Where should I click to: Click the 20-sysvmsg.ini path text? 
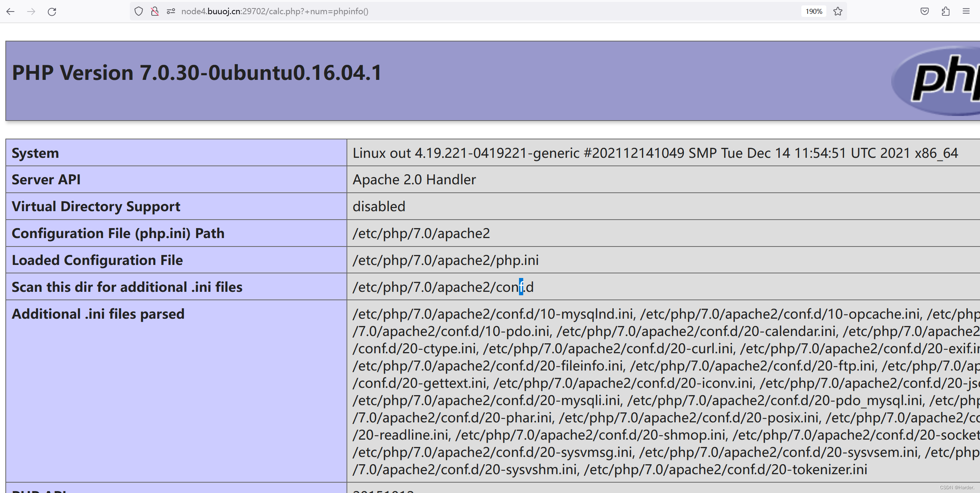coord(492,452)
